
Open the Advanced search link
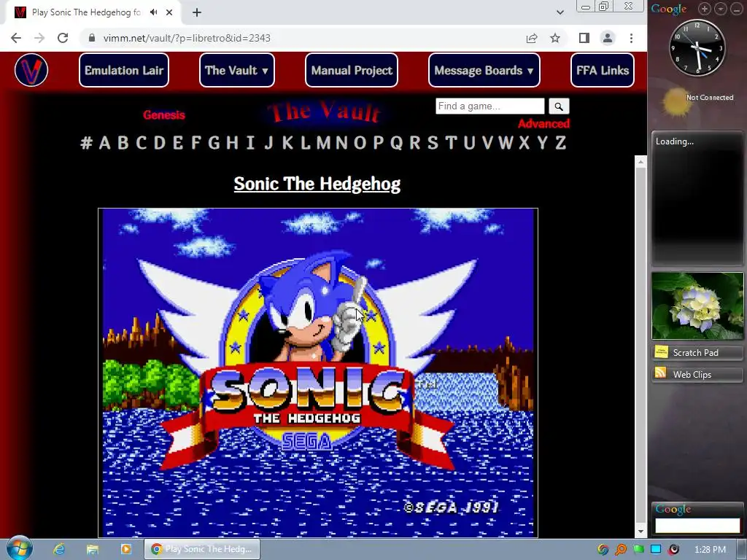coord(543,124)
